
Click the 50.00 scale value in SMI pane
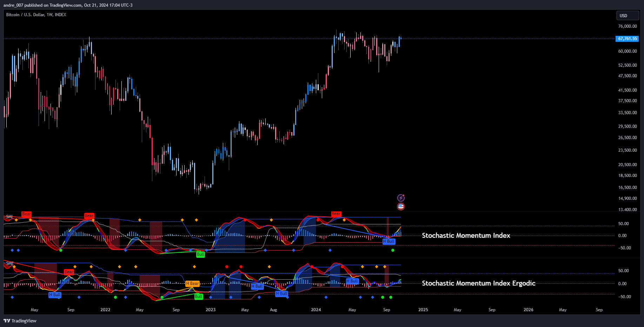624,224
